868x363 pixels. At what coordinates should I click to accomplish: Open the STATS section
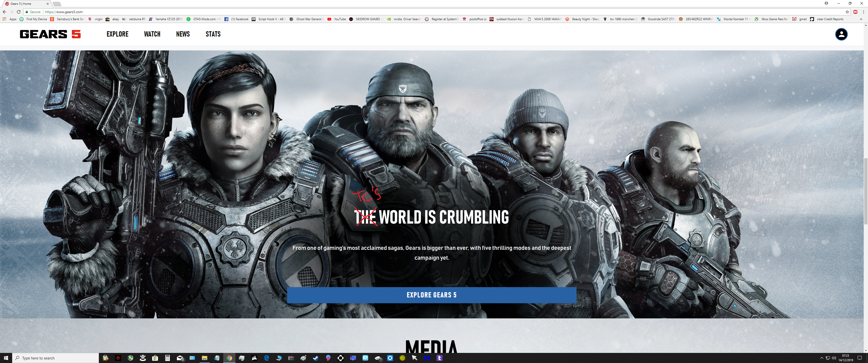[x=213, y=34]
